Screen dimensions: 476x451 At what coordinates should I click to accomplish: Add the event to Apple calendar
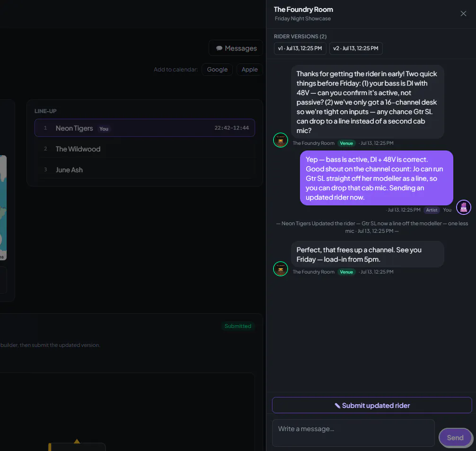point(249,69)
